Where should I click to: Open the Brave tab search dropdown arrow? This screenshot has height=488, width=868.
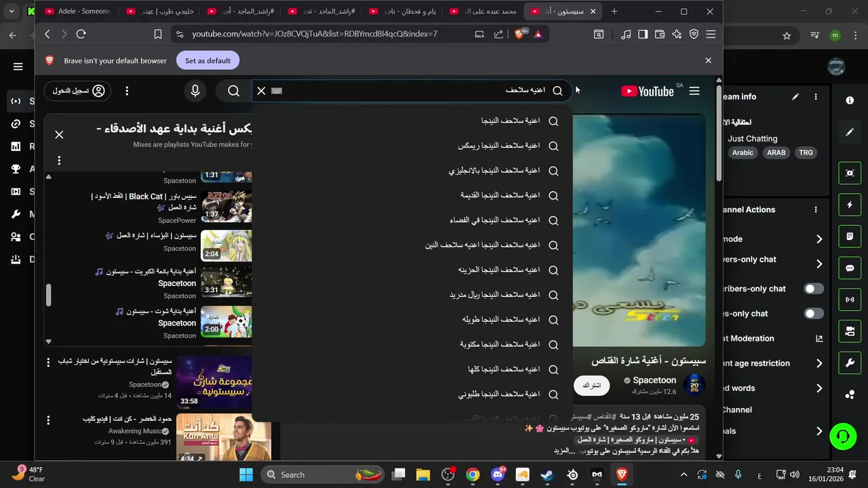(12, 12)
